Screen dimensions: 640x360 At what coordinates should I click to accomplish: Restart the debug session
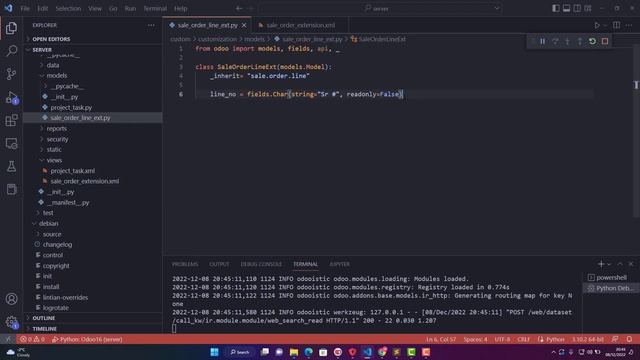pyautogui.click(x=592, y=41)
